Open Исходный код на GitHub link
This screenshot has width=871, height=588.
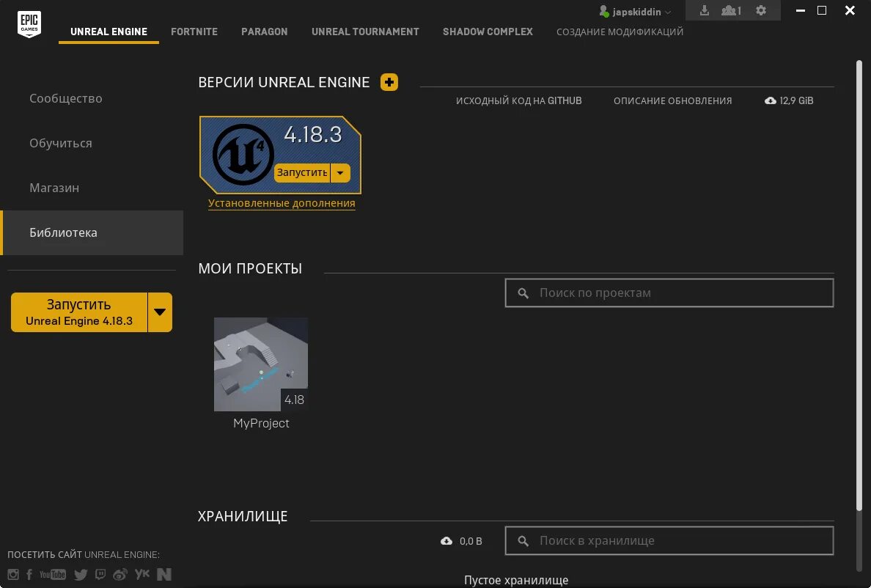(519, 100)
